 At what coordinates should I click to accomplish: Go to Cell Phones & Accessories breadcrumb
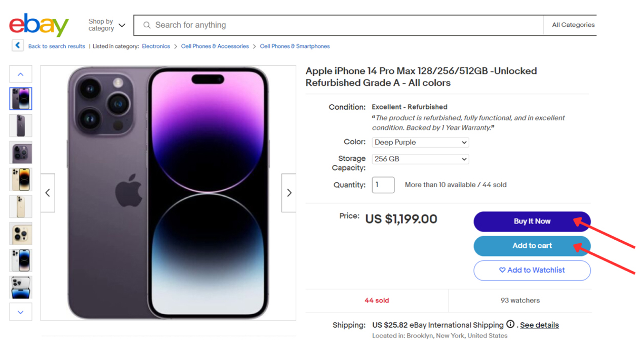click(x=215, y=46)
